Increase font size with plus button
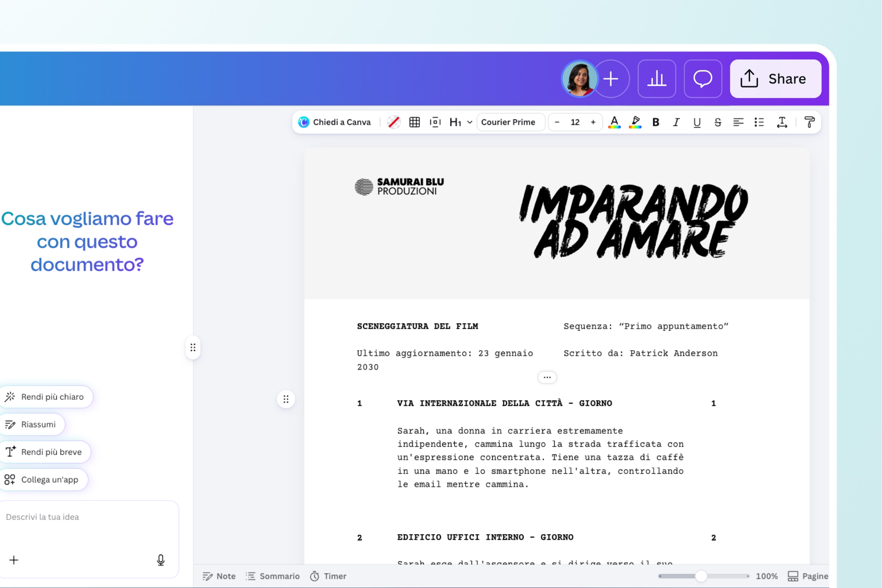882x588 pixels. pyautogui.click(x=593, y=122)
